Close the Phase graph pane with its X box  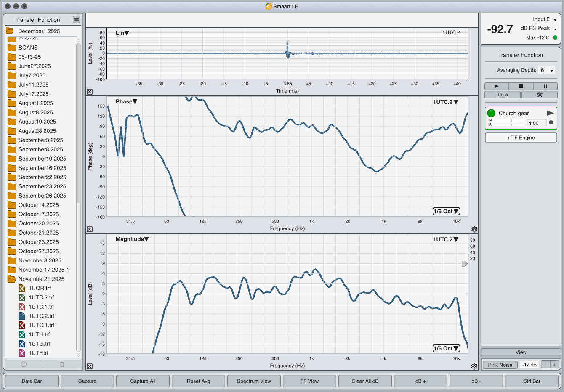pos(90,229)
